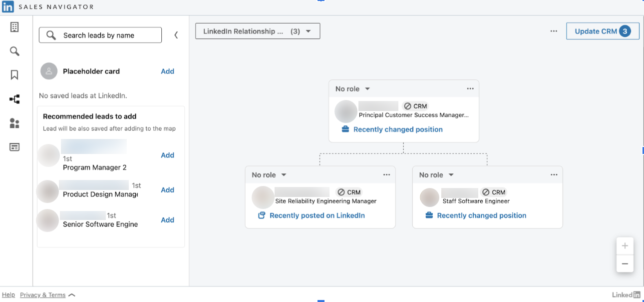The width and height of the screenshot is (644, 302).
Task: Click the LinkedIn logo in header
Action: click(x=8, y=7)
